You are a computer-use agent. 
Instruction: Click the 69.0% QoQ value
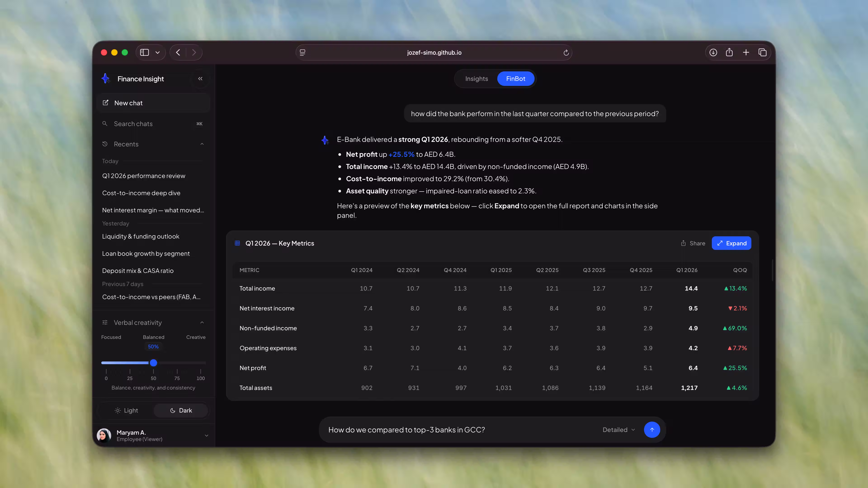[x=735, y=328]
